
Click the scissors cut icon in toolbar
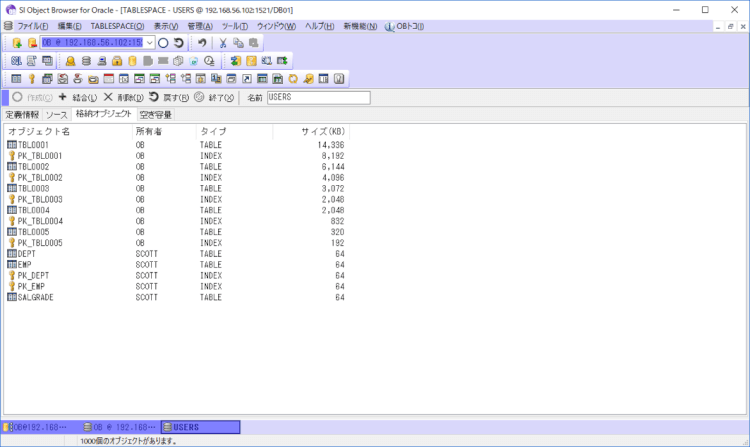(x=223, y=43)
